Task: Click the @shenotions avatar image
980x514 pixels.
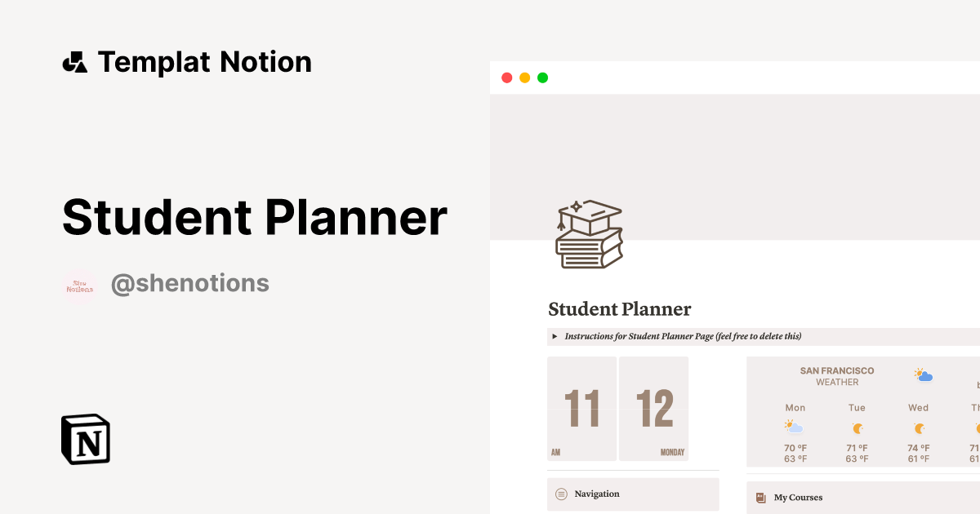Action: pos(79,283)
